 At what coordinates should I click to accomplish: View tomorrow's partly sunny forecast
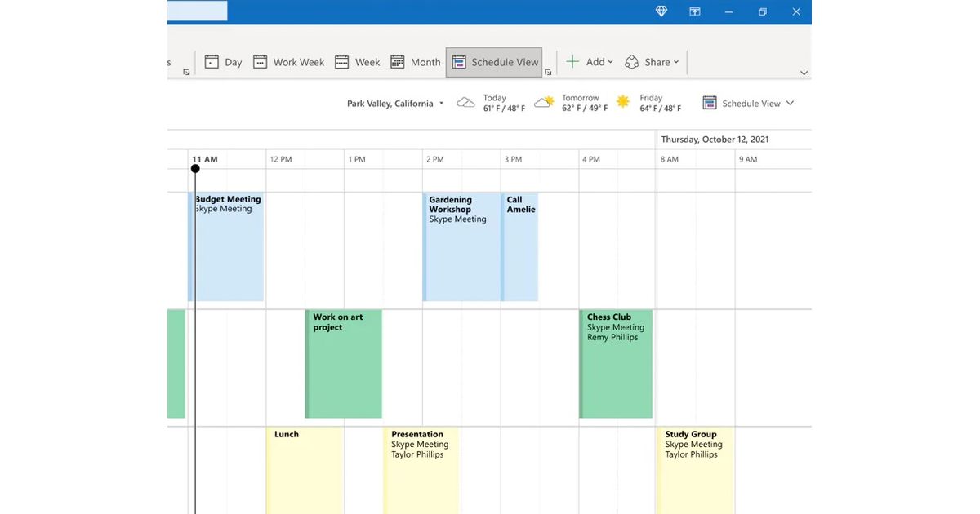pyautogui.click(x=571, y=103)
